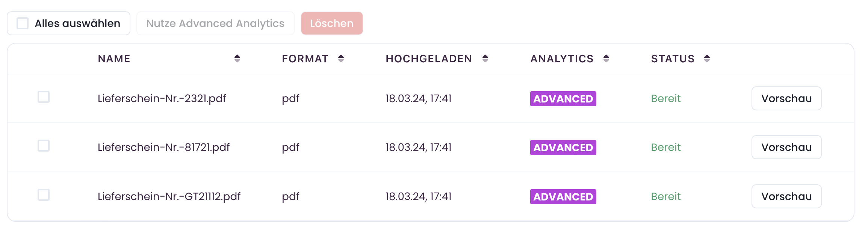
Task: Check the box next to Lieferschein-Nr.-81721.pdf
Action: pos(44,146)
